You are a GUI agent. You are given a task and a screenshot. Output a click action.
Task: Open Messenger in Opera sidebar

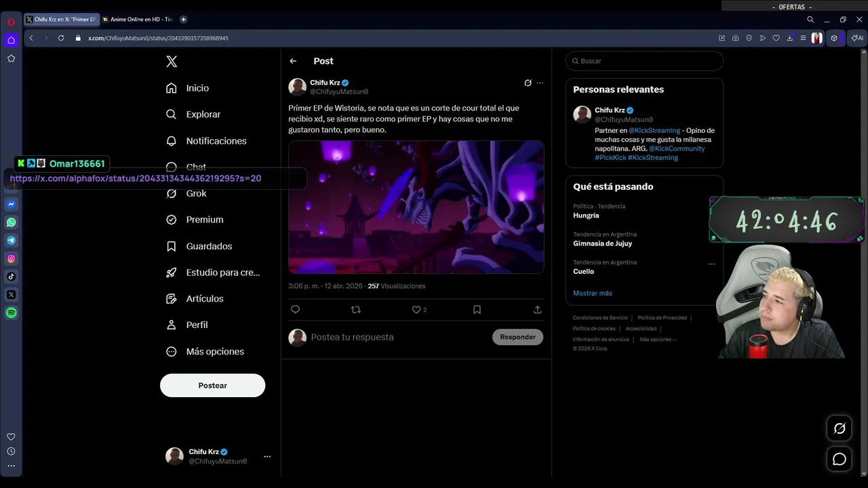11,204
